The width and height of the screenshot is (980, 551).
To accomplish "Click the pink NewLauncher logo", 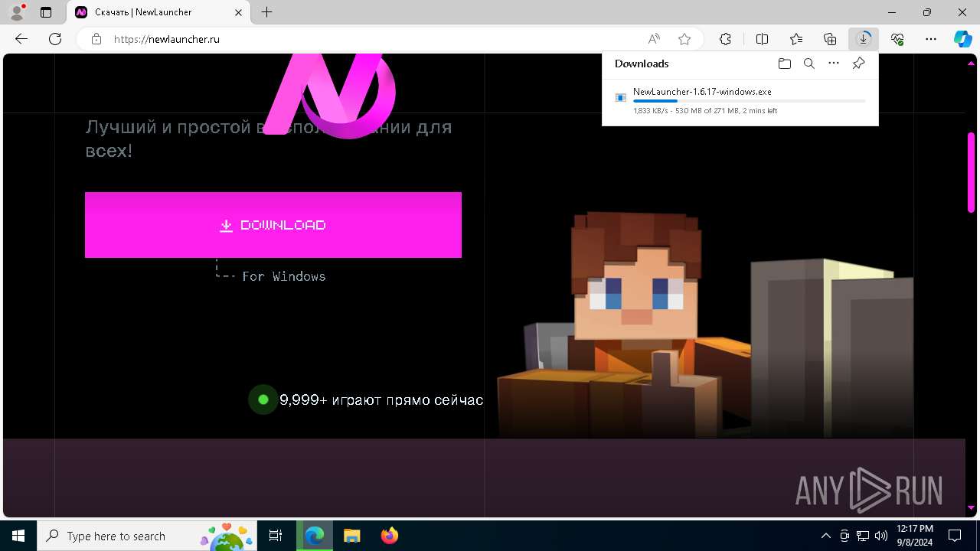I will 330,96.
